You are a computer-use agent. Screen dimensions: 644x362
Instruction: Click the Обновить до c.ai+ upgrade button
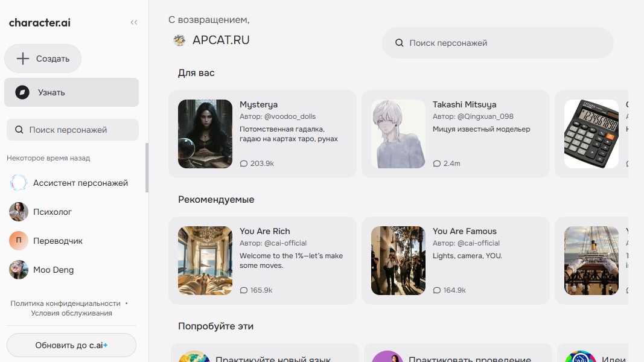point(71,344)
